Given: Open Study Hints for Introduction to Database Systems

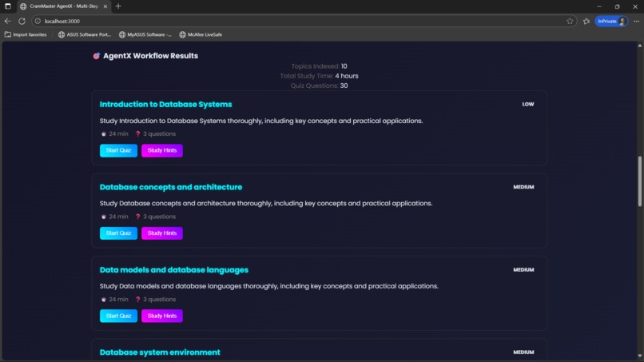Looking at the screenshot, I should pyautogui.click(x=162, y=150).
